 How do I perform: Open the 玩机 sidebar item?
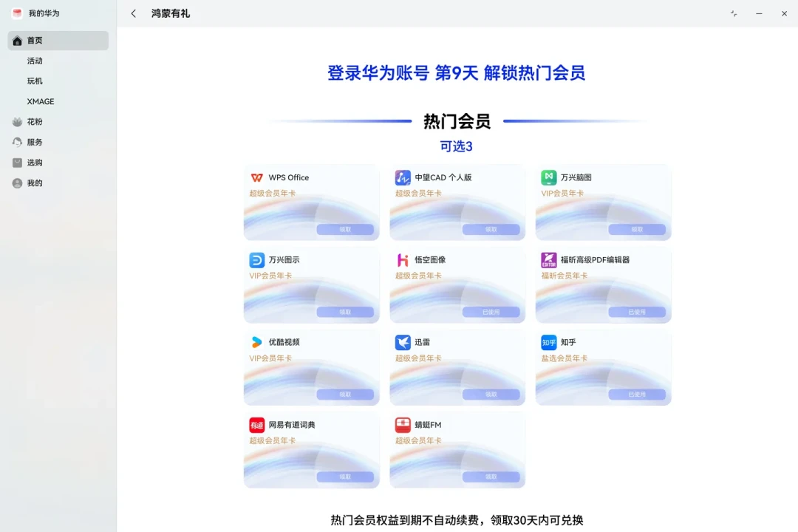pyautogui.click(x=35, y=81)
